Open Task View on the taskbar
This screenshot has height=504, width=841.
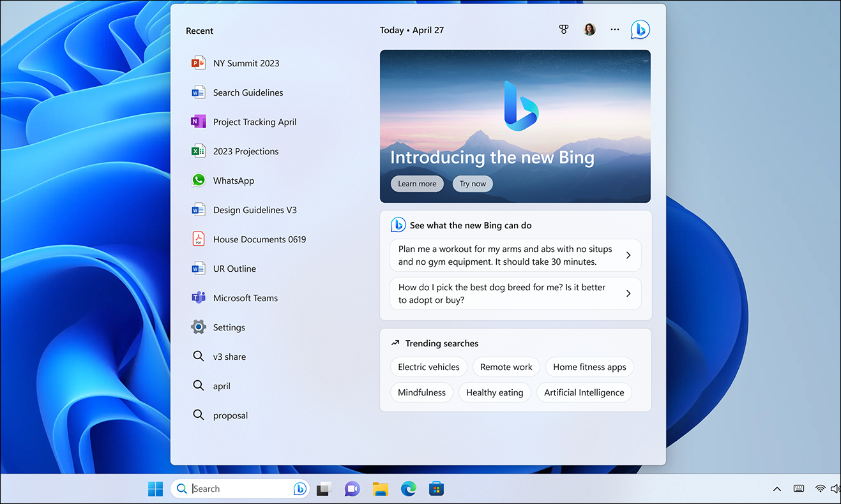coord(324,489)
